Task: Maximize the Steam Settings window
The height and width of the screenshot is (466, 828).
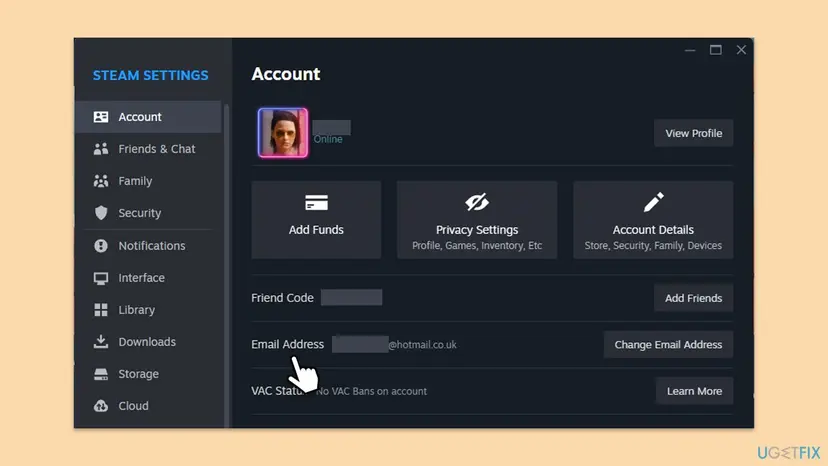Action: click(x=716, y=50)
